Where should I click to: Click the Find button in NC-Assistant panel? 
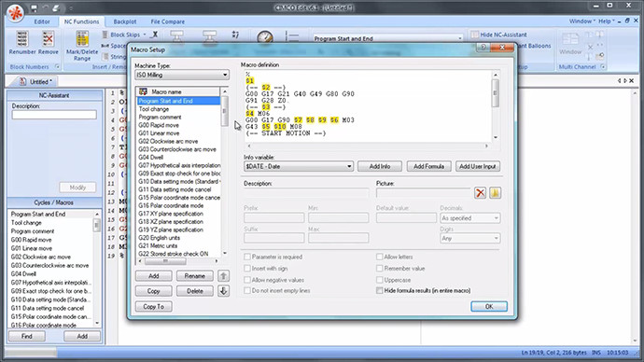pos(27,336)
